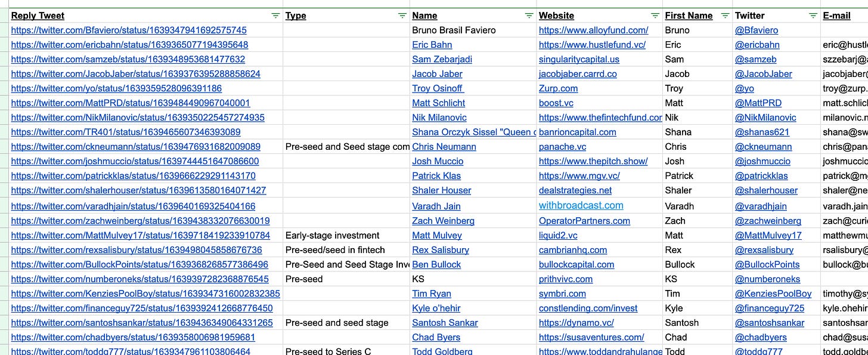This screenshot has width=868, height=355.
Task: Open the numberoneks status tweet link
Action: coord(140,279)
